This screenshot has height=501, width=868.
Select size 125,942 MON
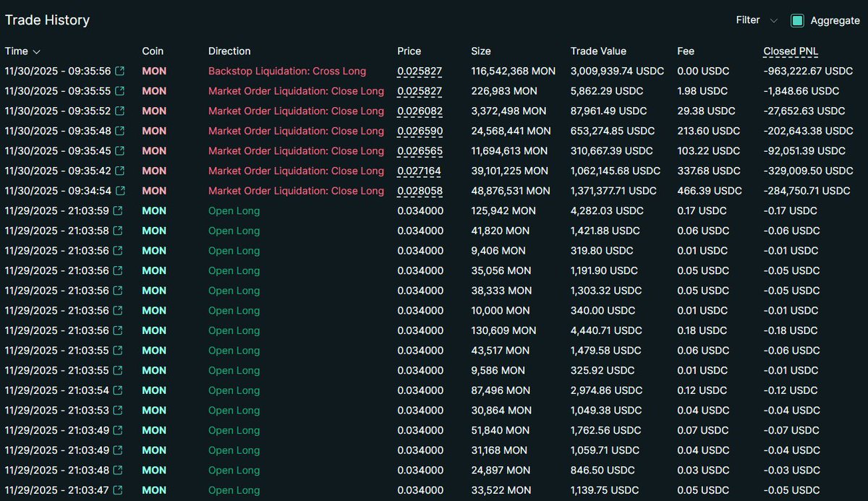coord(503,210)
